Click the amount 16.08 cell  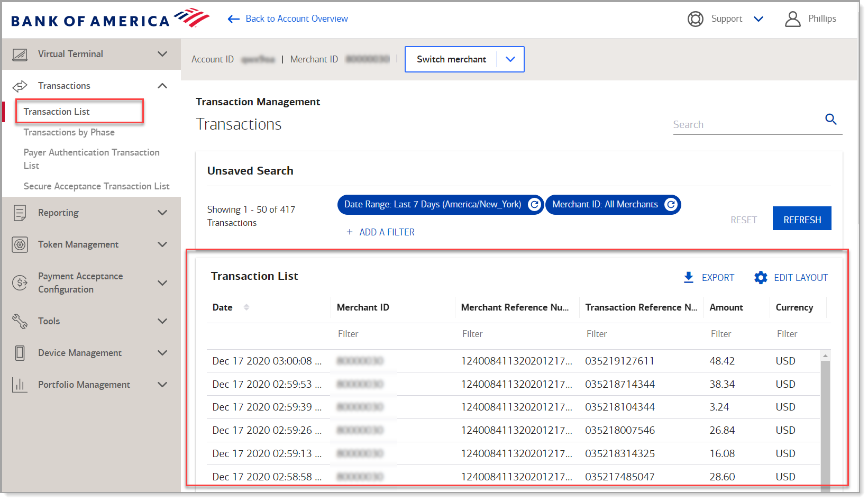click(x=722, y=454)
